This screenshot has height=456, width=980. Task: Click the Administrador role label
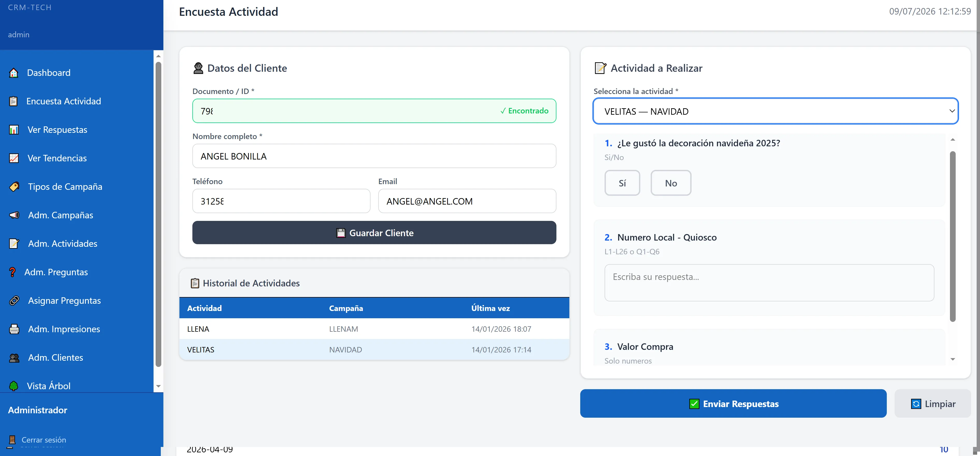point(38,410)
